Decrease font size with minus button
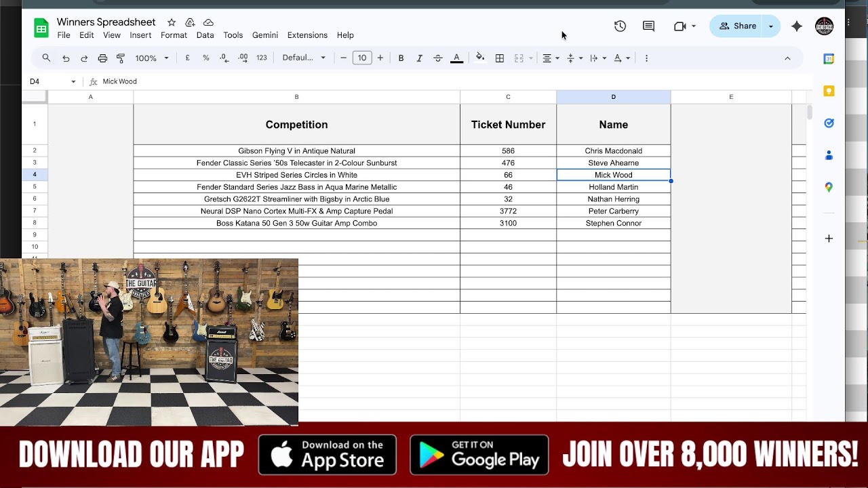This screenshot has height=488, width=868. [343, 58]
